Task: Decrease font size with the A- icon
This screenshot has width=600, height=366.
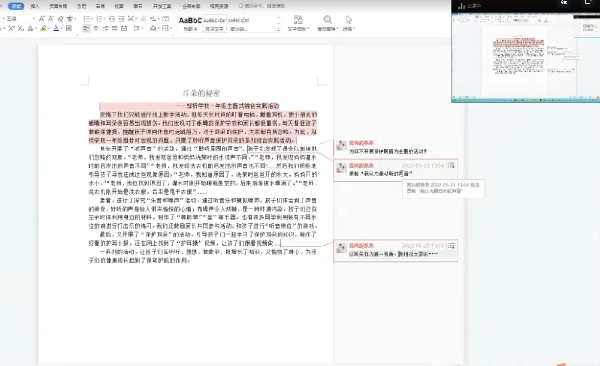Action: click(51, 18)
